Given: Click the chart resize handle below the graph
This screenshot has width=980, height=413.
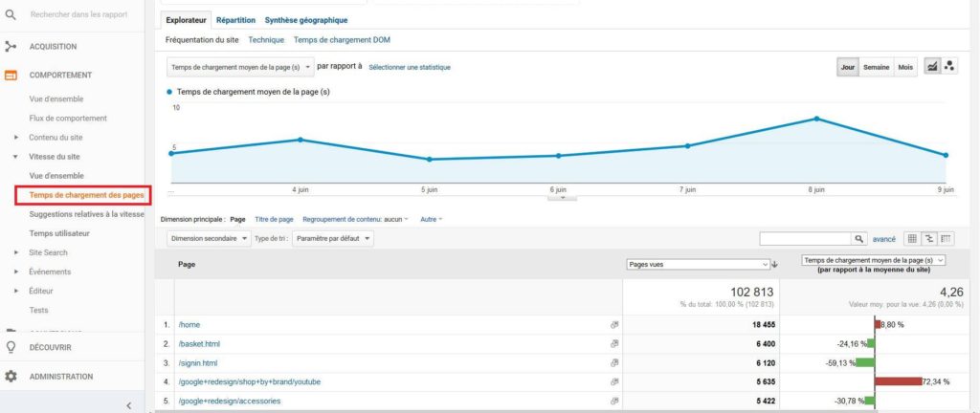Looking at the screenshot, I should click(562, 197).
